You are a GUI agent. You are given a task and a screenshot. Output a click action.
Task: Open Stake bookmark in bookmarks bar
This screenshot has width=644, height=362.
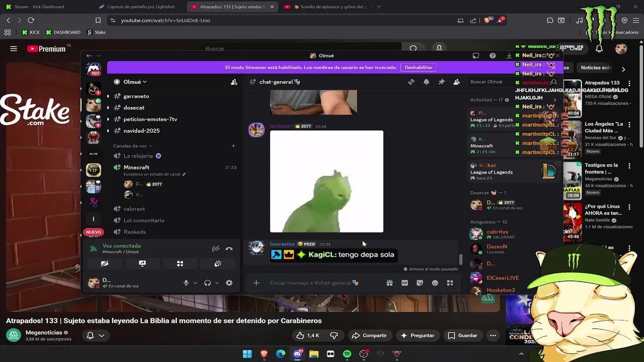point(96,32)
